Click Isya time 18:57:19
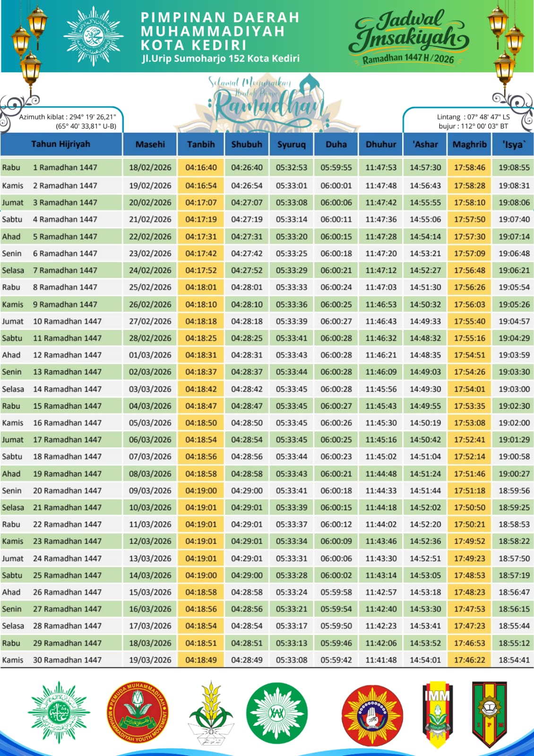The height and width of the screenshot is (756, 534). pos(514,575)
